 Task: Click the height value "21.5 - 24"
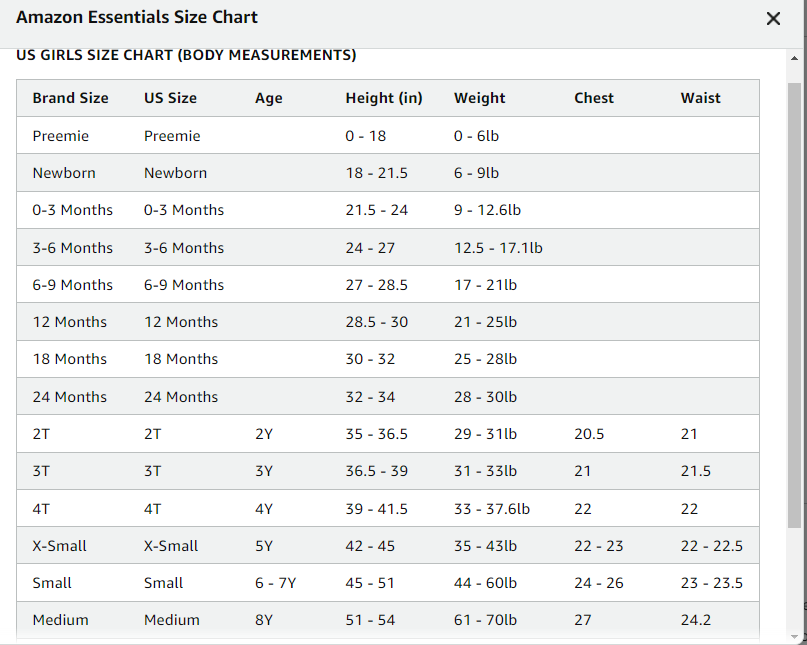coord(376,210)
